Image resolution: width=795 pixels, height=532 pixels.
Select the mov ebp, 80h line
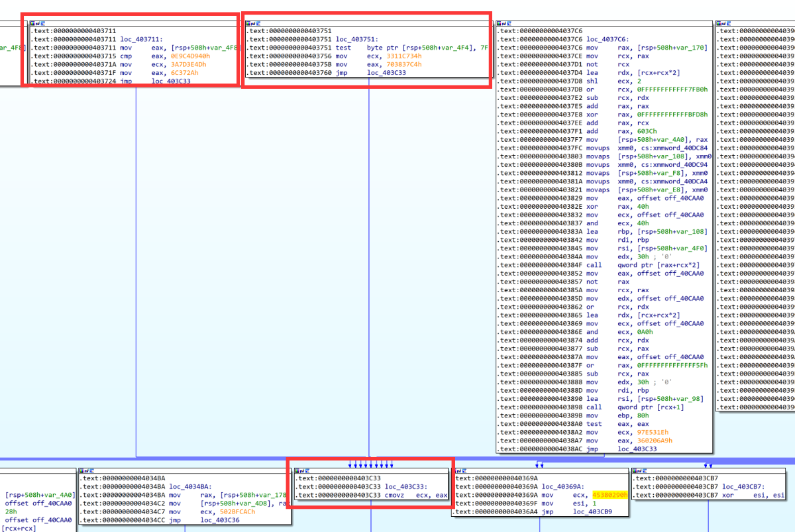pyautogui.click(x=574, y=415)
